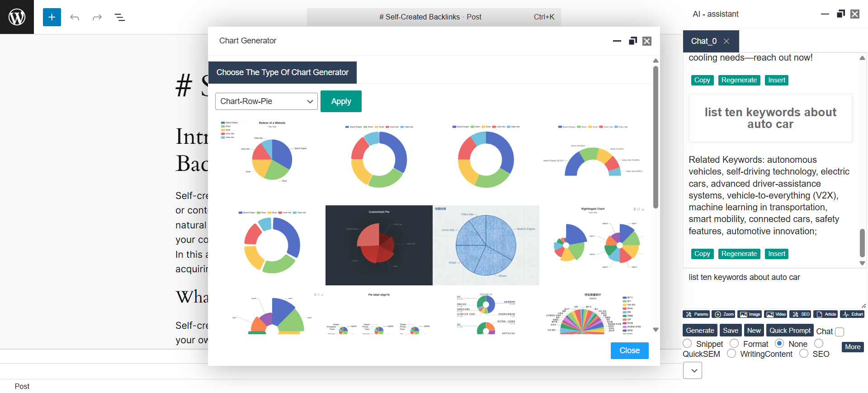Click the More button to expand options

click(x=852, y=347)
